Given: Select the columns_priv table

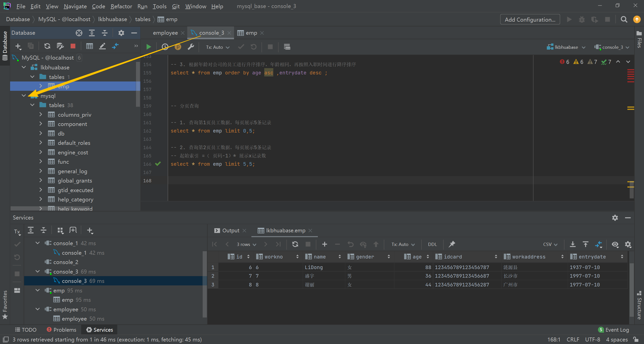Looking at the screenshot, I should pos(74,115).
